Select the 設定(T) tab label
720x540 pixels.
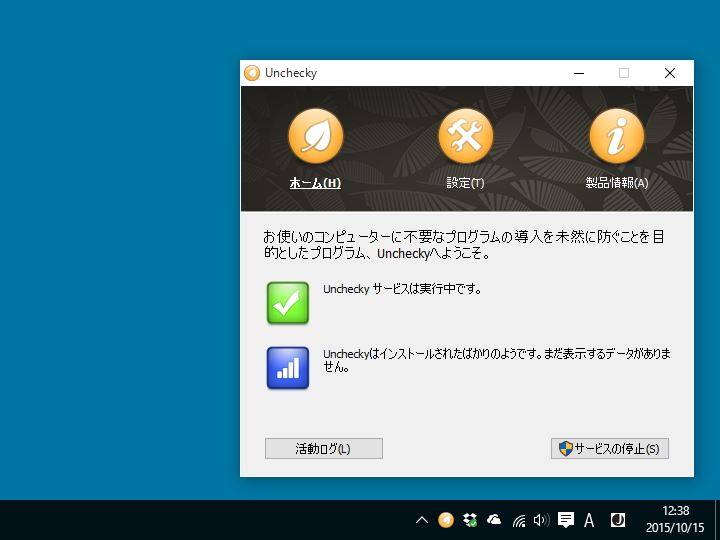tap(466, 183)
